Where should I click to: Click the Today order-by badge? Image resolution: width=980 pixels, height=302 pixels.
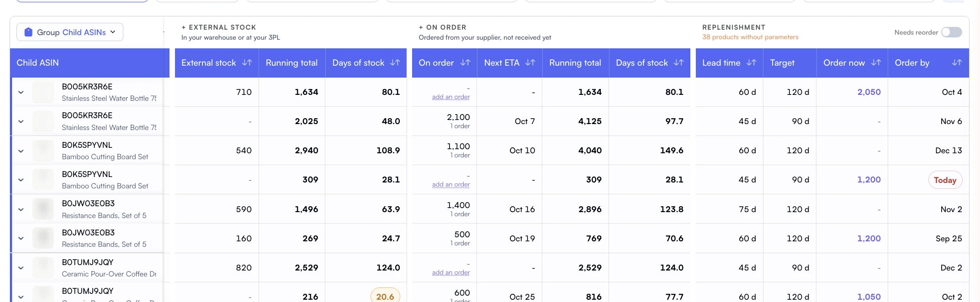[x=945, y=180]
